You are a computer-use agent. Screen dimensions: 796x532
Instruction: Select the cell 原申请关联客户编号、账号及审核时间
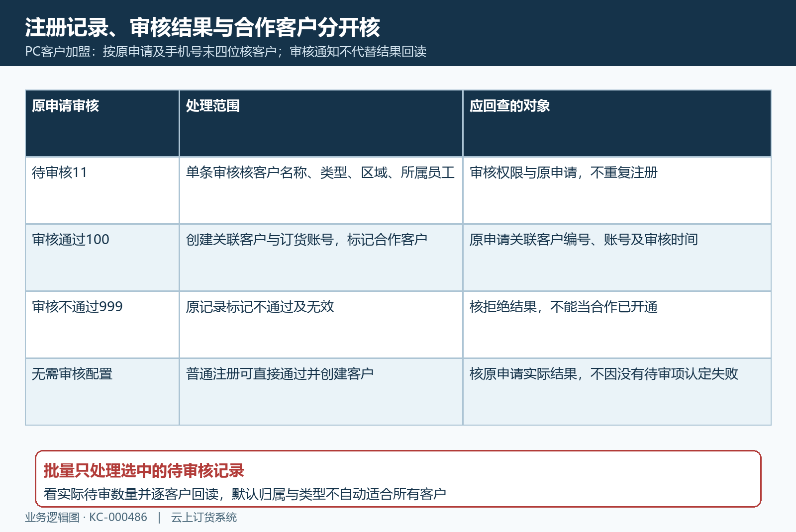click(x=617, y=258)
